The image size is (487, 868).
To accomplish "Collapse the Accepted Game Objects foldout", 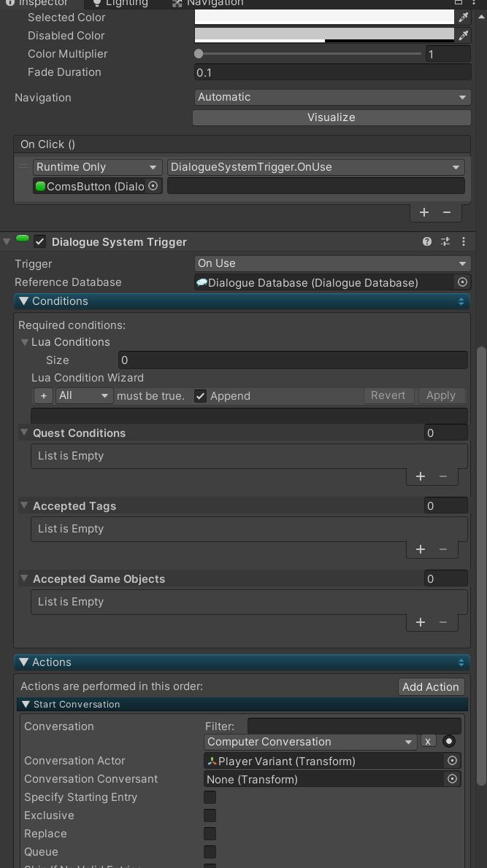I will (x=24, y=578).
